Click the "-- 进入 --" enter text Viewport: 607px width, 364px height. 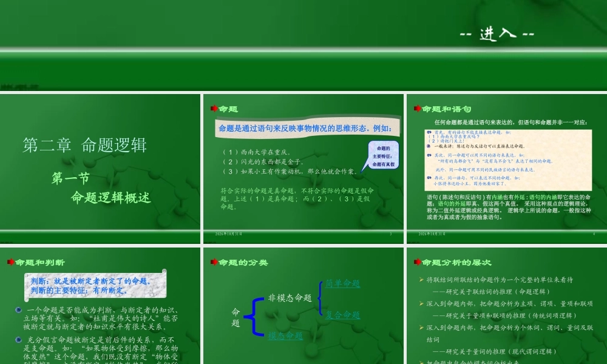click(x=497, y=34)
